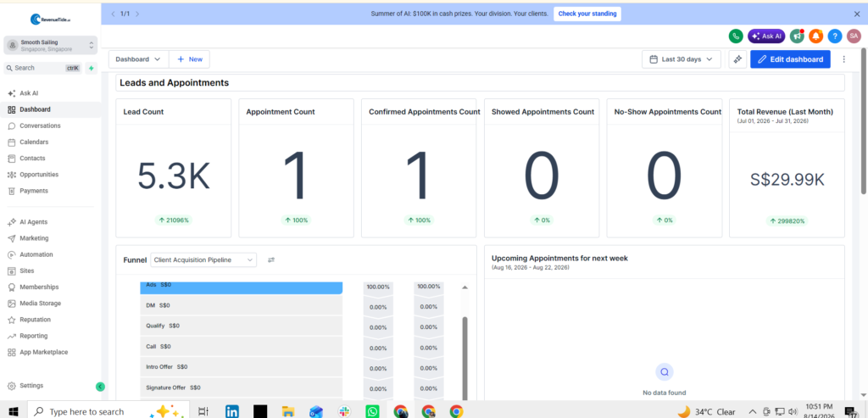Viewport: 868px width, 418px height.
Task: Click the Windows Type here to search box
Action: (x=108, y=411)
